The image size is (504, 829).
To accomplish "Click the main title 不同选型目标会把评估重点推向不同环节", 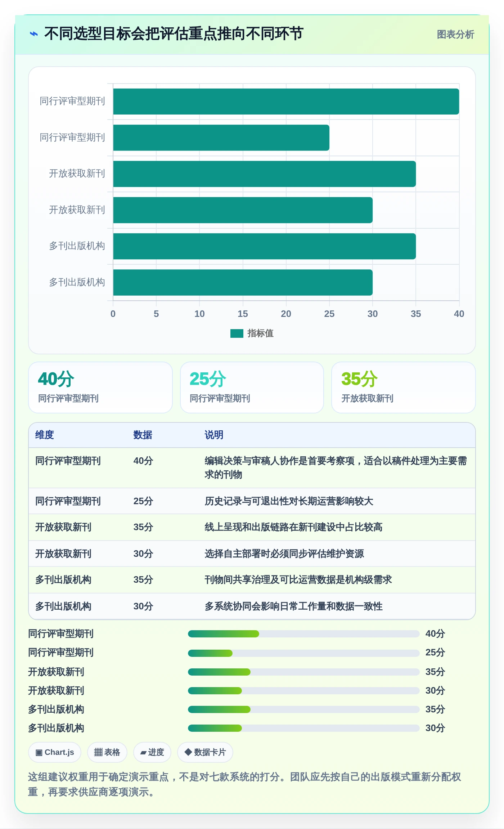I will [174, 34].
